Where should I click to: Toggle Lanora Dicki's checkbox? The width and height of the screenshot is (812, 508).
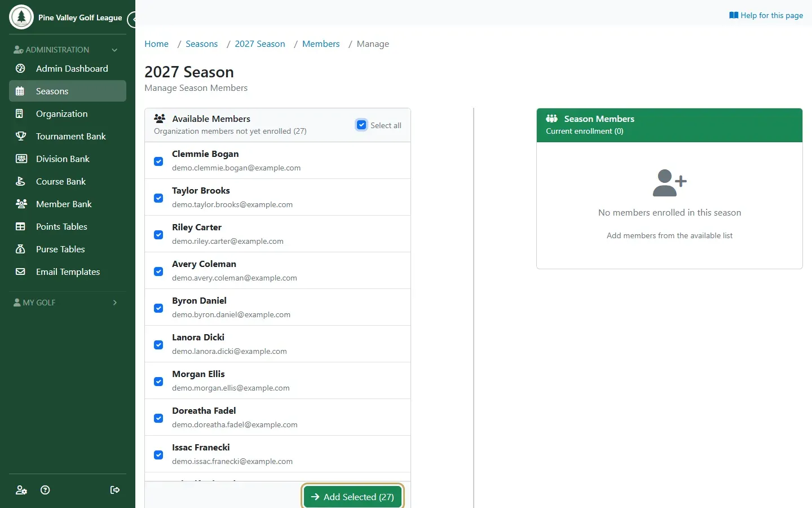[158, 345]
